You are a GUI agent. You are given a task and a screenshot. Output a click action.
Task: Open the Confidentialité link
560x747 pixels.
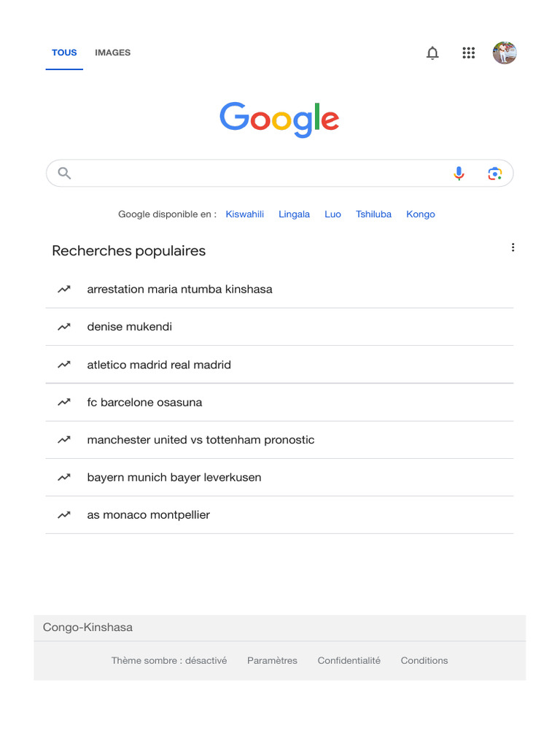(x=349, y=661)
